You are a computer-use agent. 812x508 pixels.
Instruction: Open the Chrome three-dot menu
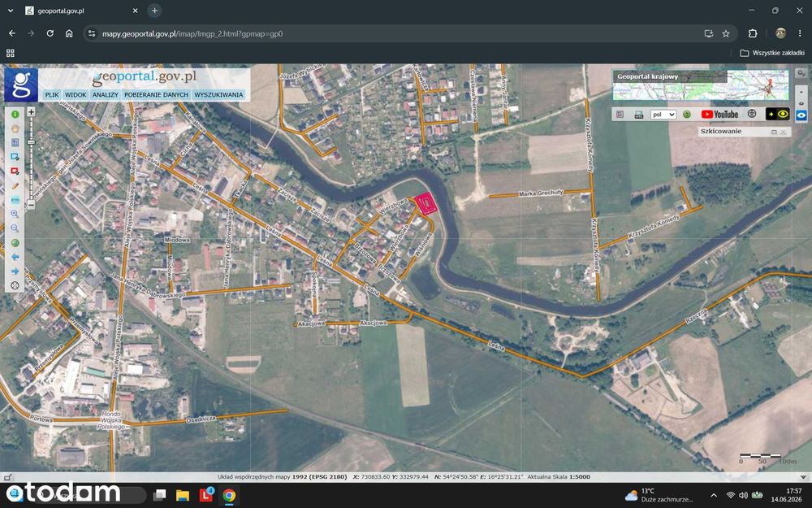point(800,33)
